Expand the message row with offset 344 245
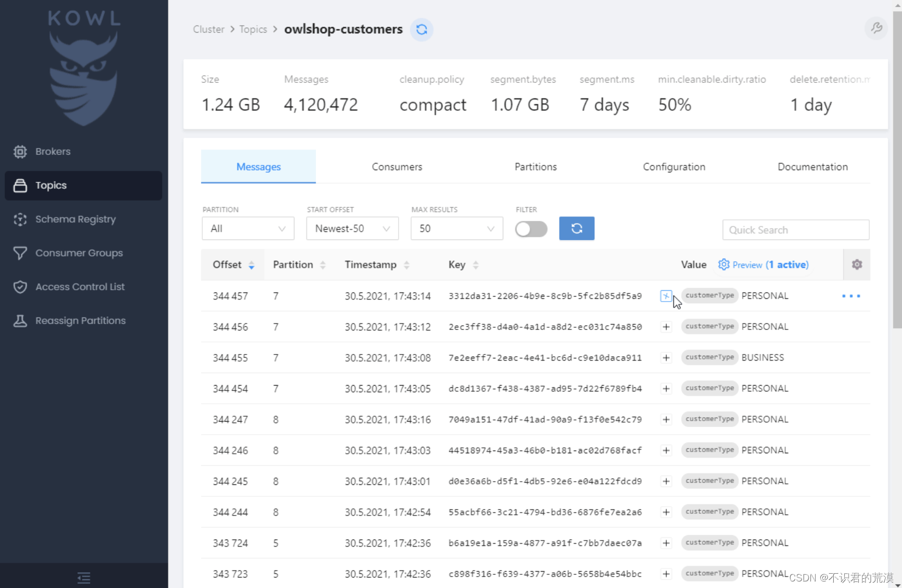 (x=666, y=482)
